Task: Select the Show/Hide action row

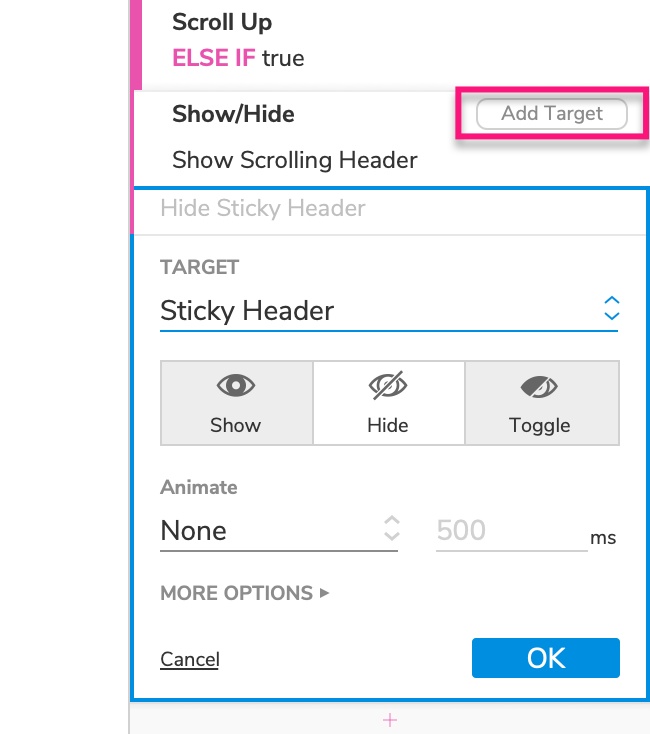Action: pyautogui.click(x=233, y=114)
